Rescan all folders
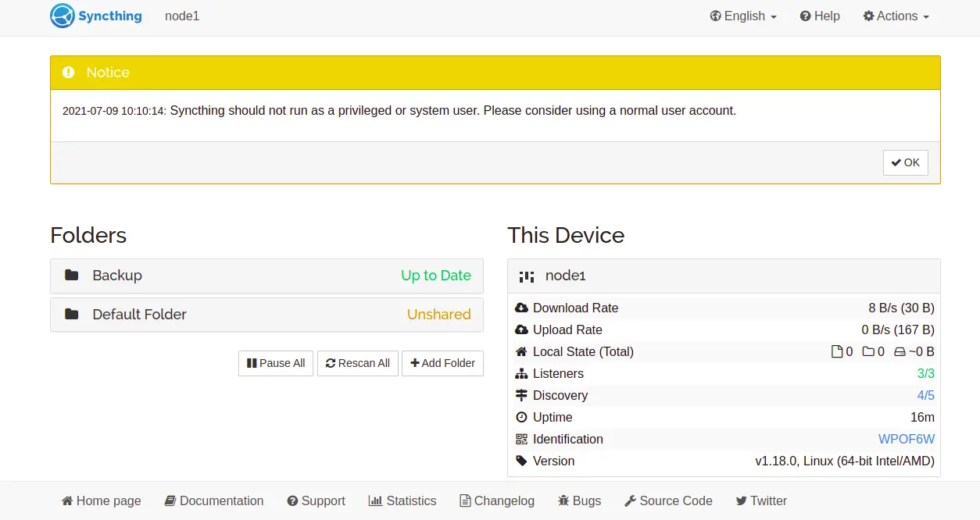This screenshot has height=520, width=980. [358, 363]
